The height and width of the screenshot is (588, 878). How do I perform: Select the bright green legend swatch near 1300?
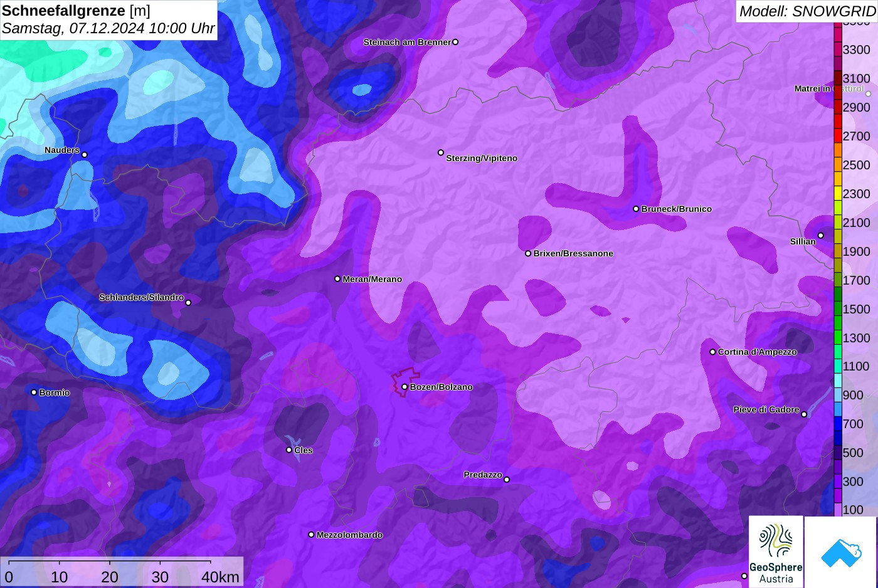(x=838, y=337)
